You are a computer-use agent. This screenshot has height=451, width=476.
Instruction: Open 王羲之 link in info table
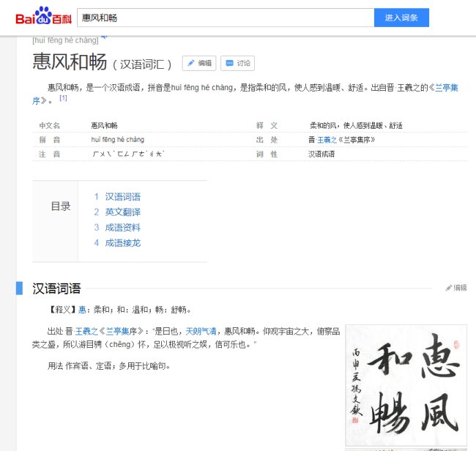click(x=327, y=140)
